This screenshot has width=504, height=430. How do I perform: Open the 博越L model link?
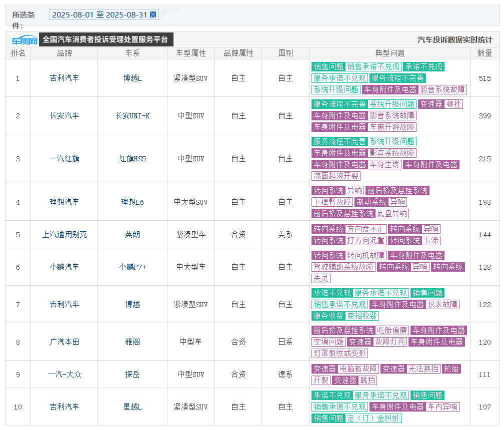pyautogui.click(x=132, y=78)
